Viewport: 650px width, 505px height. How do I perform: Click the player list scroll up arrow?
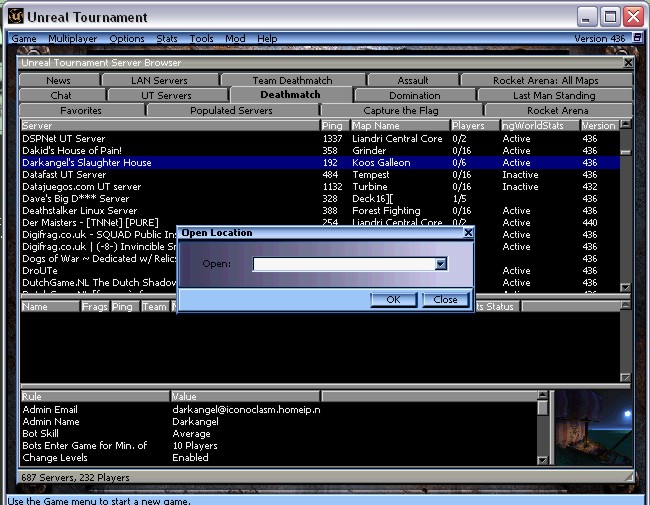click(626, 305)
